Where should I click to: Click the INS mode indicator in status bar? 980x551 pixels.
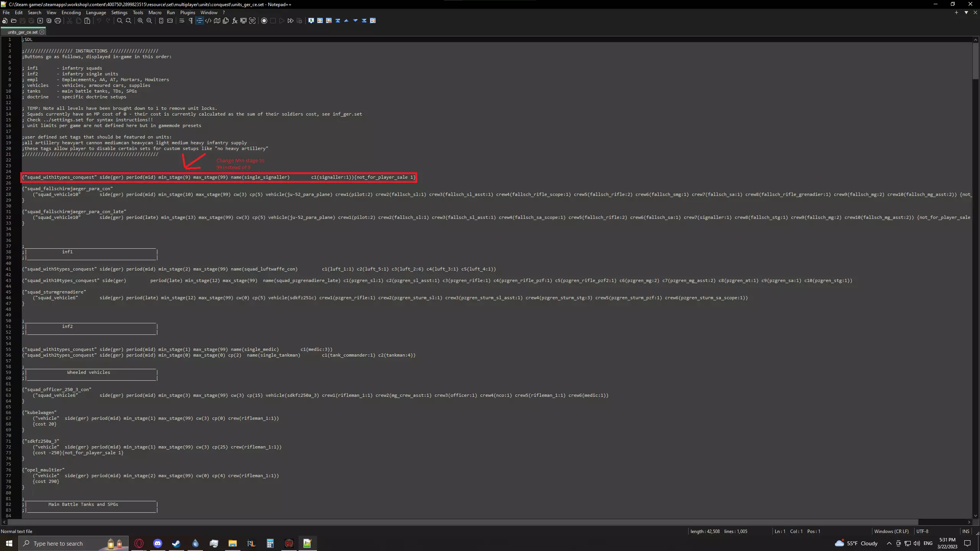tap(965, 531)
